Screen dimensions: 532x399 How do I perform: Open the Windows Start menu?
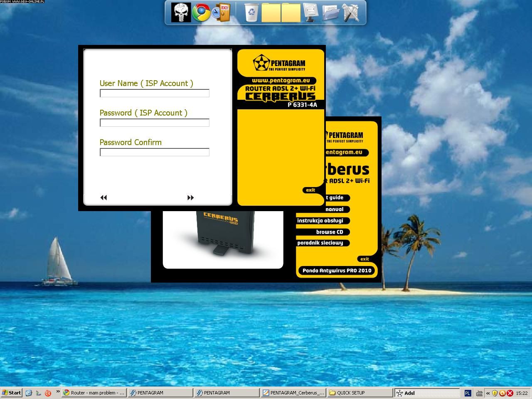coord(12,393)
